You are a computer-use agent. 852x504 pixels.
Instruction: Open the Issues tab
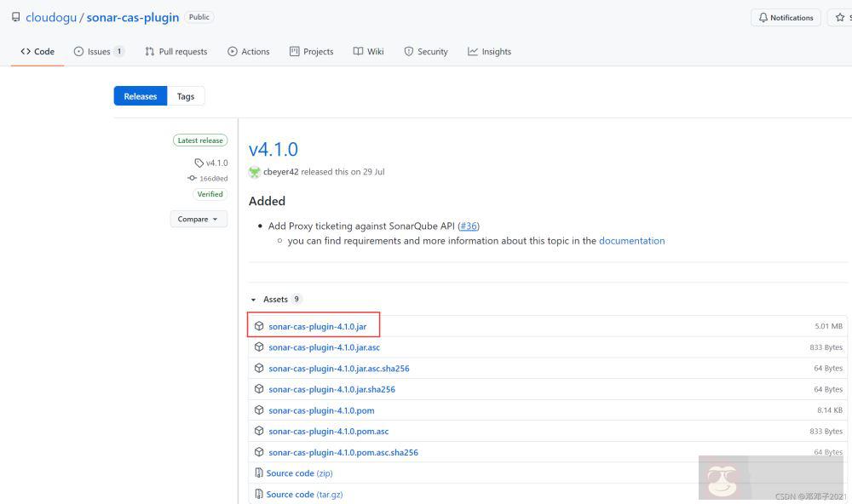pyautogui.click(x=99, y=52)
